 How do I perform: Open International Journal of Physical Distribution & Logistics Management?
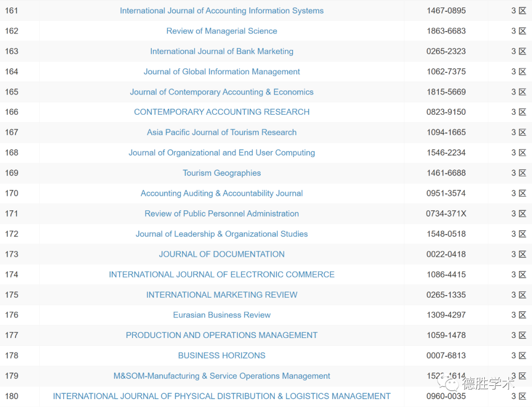click(222, 397)
